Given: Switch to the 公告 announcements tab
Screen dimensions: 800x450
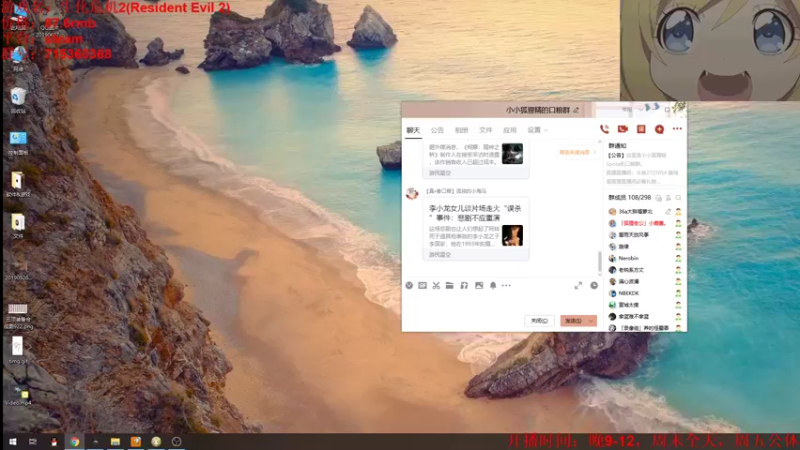Looking at the screenshot, I should point(437,130).
